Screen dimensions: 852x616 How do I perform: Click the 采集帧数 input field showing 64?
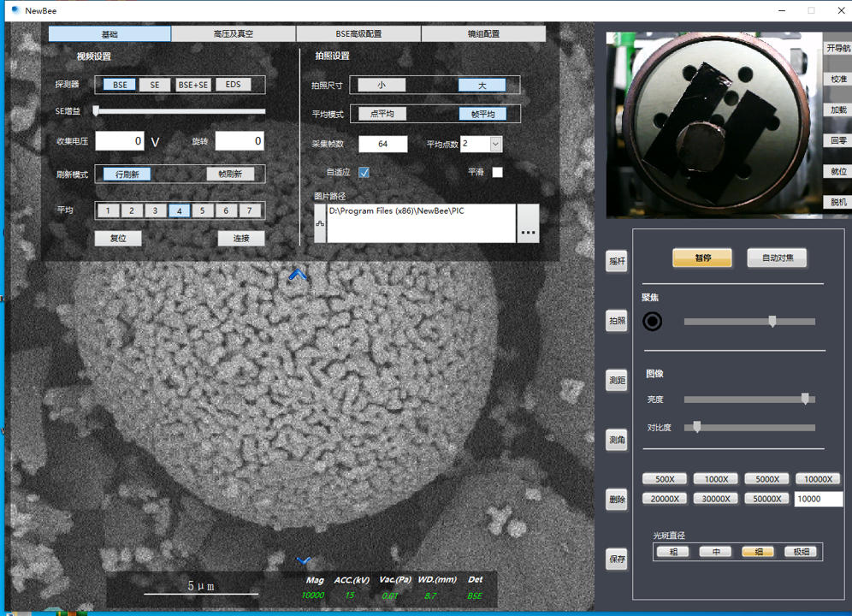(382, 144)
